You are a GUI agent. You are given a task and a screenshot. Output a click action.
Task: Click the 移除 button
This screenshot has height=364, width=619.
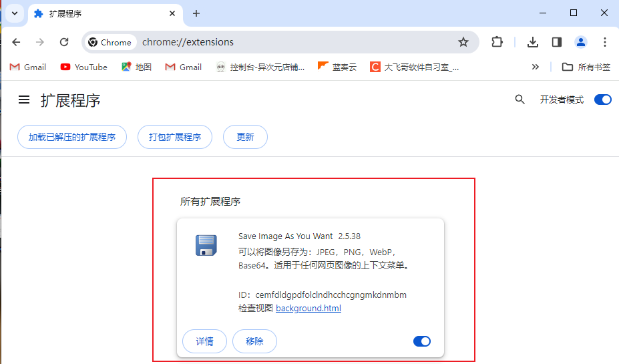254,341
